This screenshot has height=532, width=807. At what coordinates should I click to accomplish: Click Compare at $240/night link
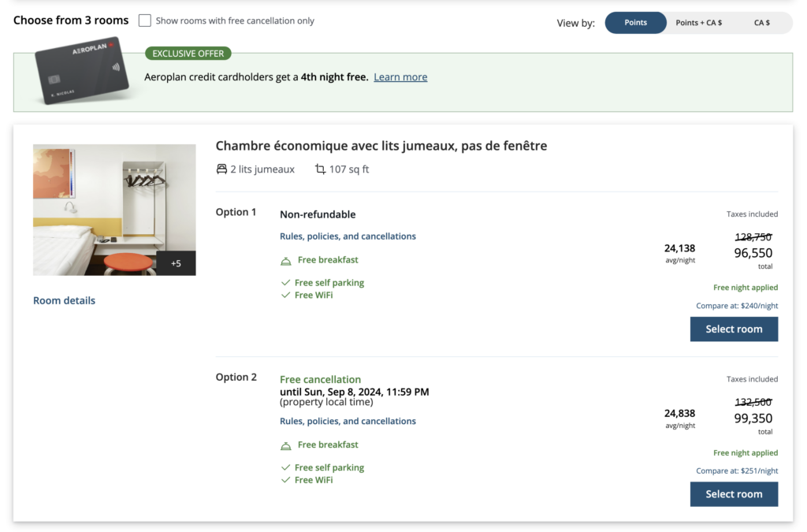737,306
